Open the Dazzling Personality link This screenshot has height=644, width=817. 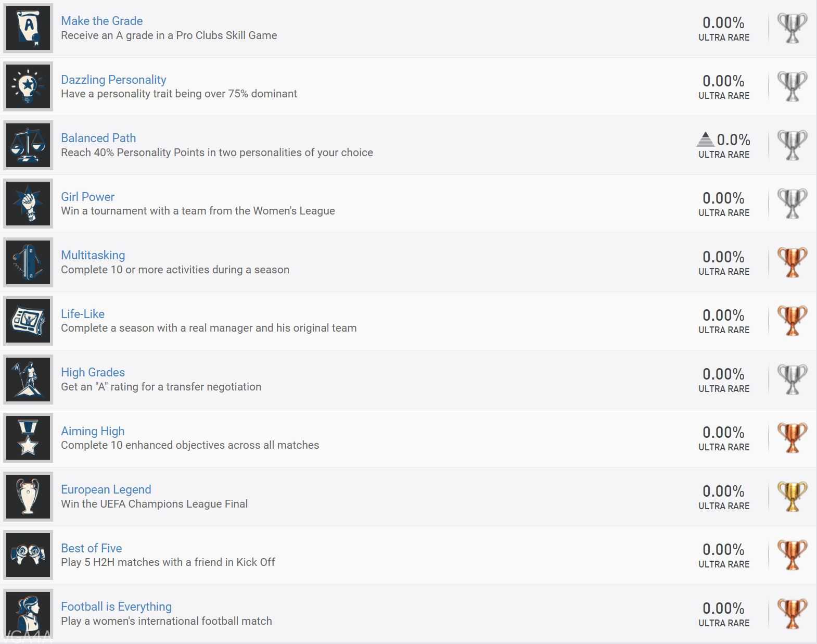coord(113,80)
